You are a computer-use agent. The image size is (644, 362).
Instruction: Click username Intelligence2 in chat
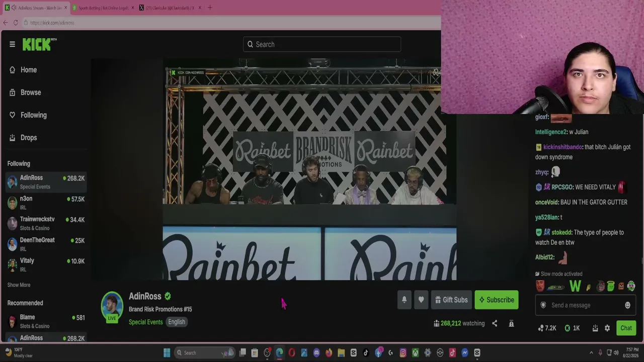[551, 132]
